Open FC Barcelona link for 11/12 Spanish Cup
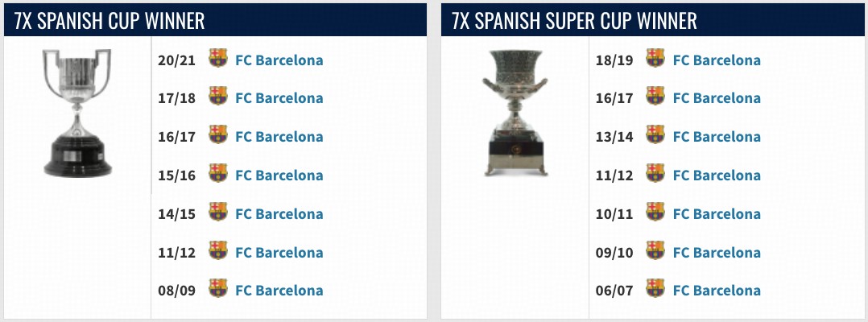 pos(279,253)
